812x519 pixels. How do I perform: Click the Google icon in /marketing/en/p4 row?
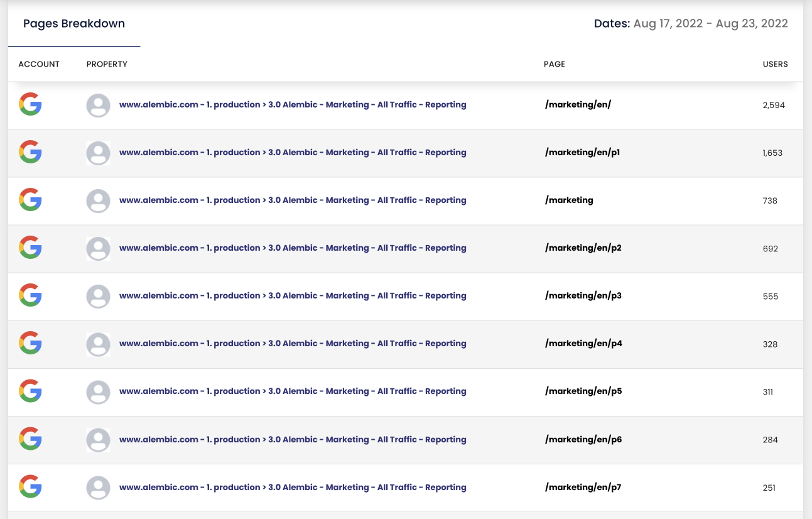(30, 343)
